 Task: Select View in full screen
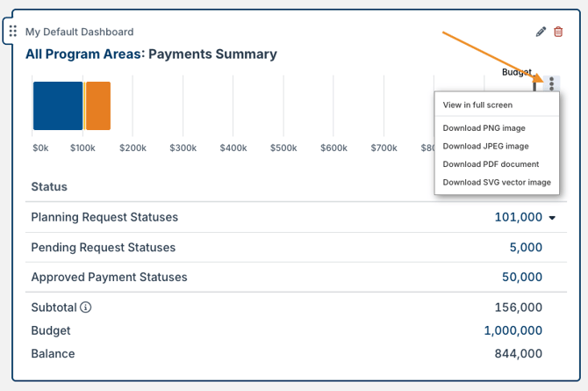coord(477,105)
